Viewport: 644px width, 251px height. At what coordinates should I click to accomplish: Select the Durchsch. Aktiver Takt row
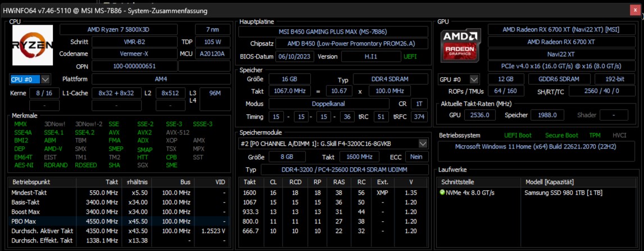(x=119, y=231)
